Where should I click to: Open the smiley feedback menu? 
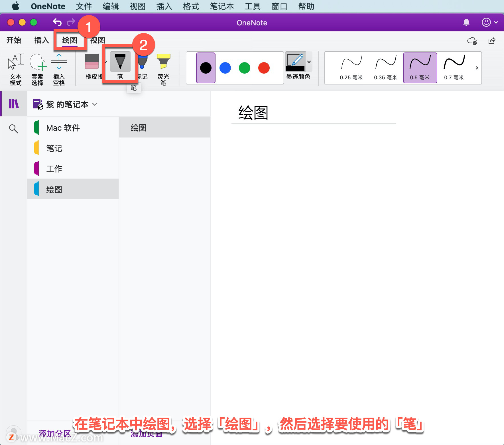[489, 22]
